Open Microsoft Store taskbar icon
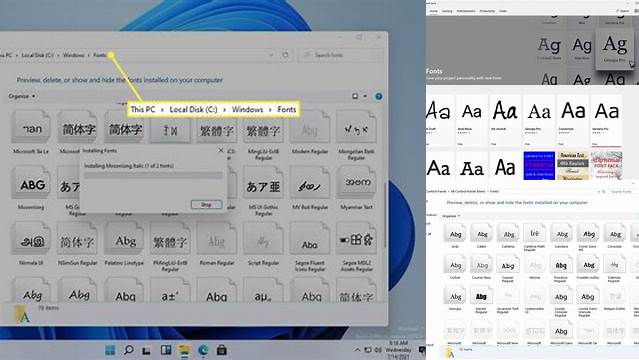This screenshot has height=360, width=639. point(221,350)
